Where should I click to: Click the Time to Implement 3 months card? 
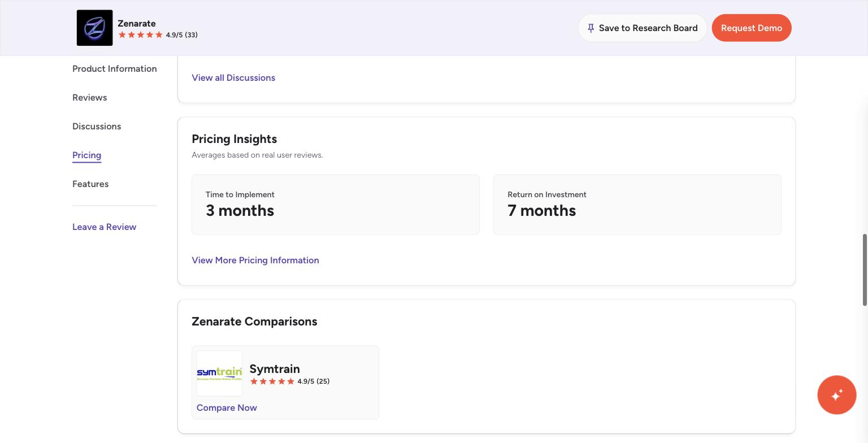point(336,205)
